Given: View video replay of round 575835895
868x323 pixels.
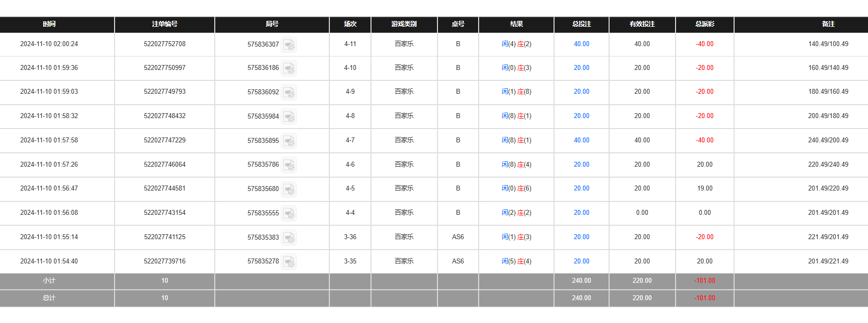Looking at the screenshot, I should [289, 141].
